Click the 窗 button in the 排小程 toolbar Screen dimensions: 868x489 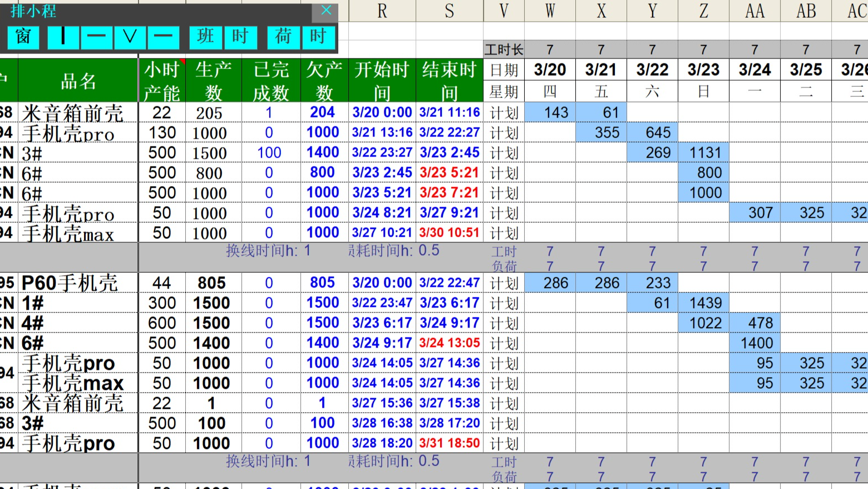click(23, 37)
